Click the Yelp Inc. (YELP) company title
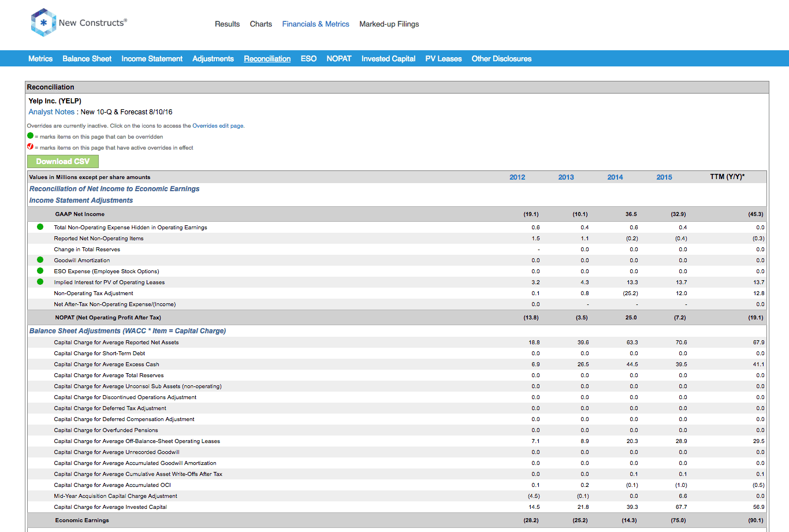Viewport: 789px width, 532px height. 55,101
